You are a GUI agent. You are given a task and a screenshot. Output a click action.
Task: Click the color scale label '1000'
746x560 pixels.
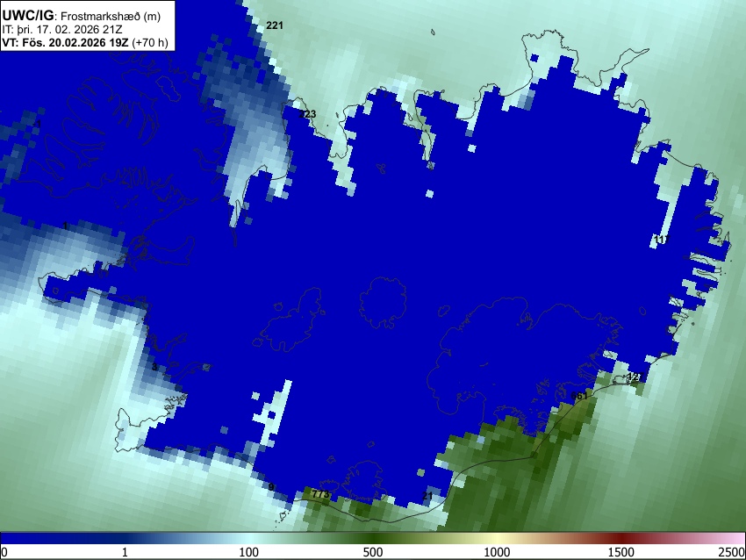coord(497,552)
